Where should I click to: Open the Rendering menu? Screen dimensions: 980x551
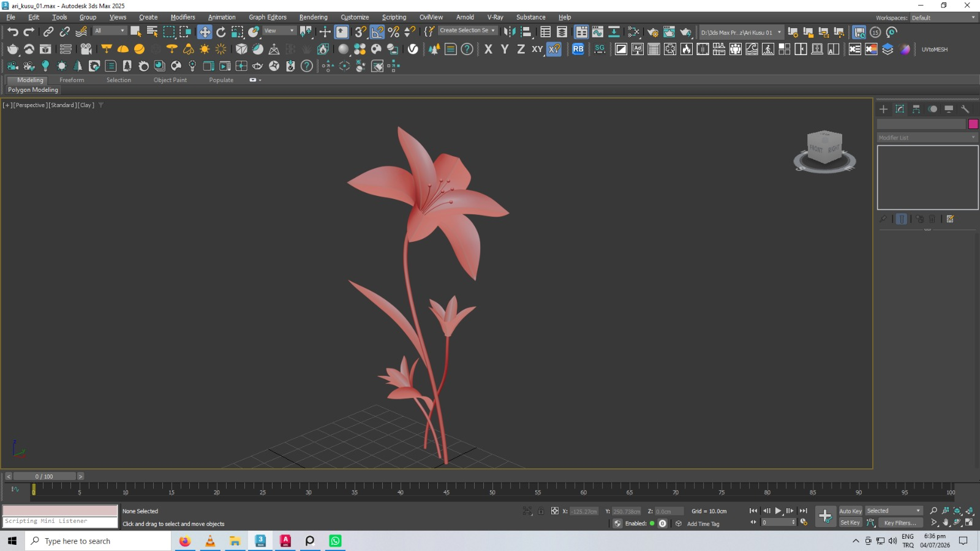[313, 17]
